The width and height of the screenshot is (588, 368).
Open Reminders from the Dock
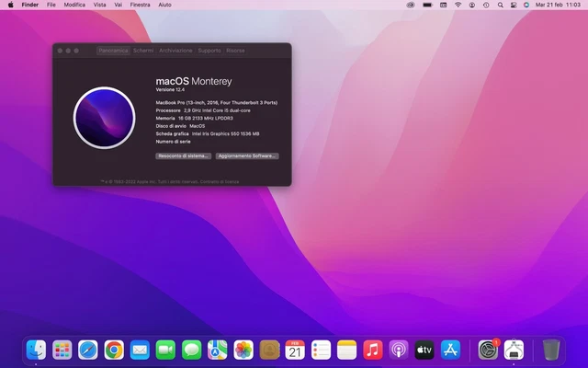tap(321, 350)
